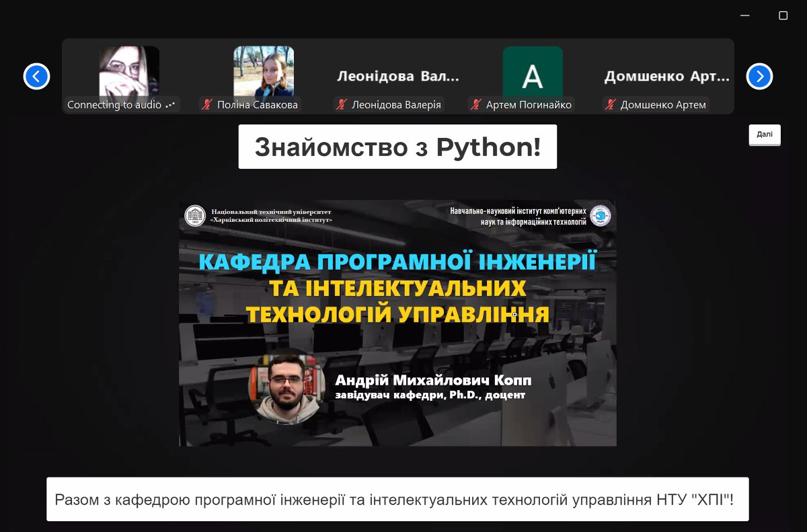Click muted microphone icon beside Леонідова Валерія
Screen dimensions: 807x532
coord(342,105)
